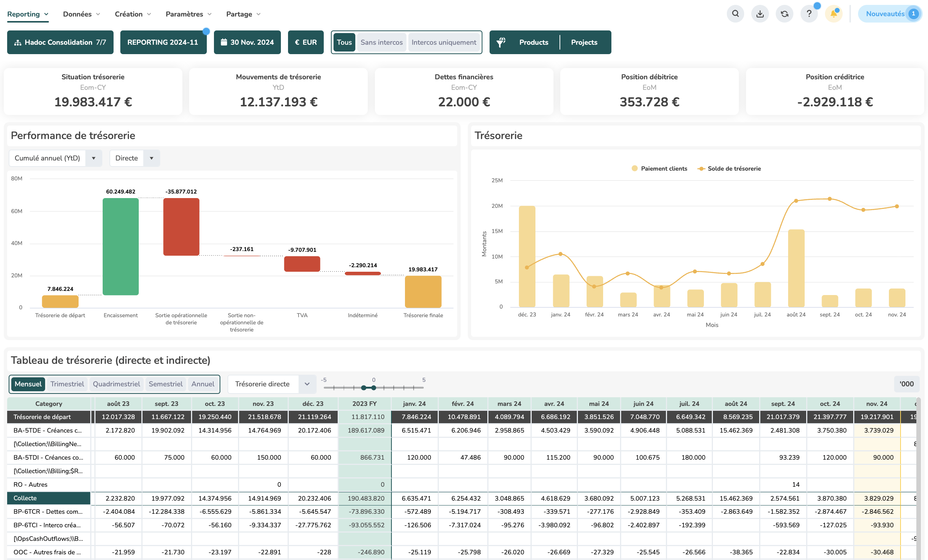928x560 pixels.
Task: Click the Solde de trésorerie legend marker
Action: pos(701,169)
